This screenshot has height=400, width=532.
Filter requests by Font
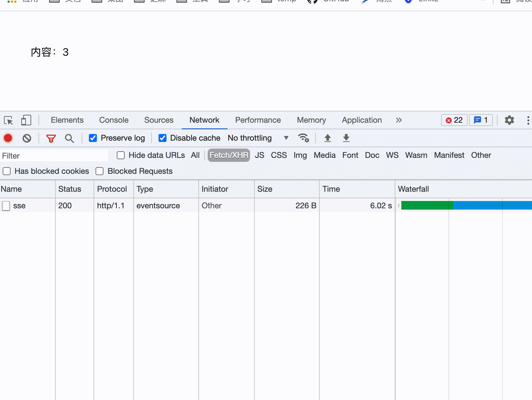pos(350,155)
